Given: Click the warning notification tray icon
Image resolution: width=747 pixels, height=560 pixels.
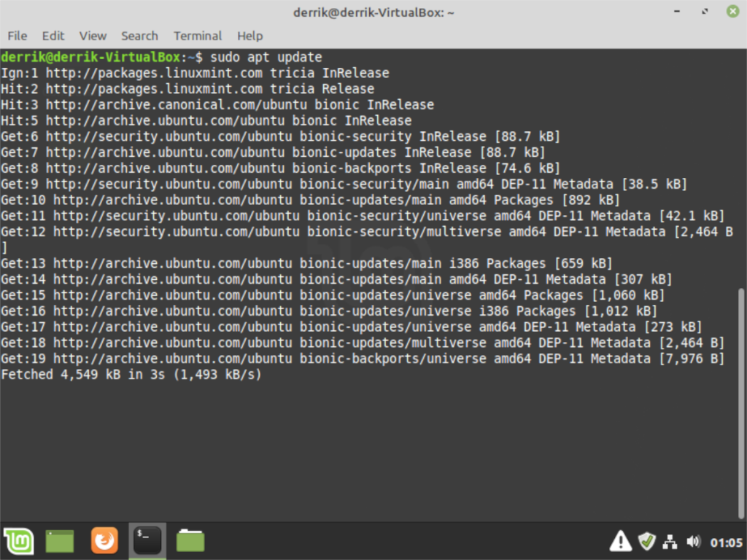Looking at the screenshot, I should coord(620,541).
